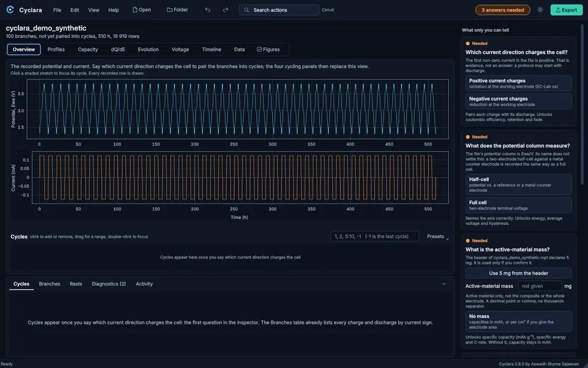588x368 pixels.
Task: Select the No mass option
Action: point(518,321)
